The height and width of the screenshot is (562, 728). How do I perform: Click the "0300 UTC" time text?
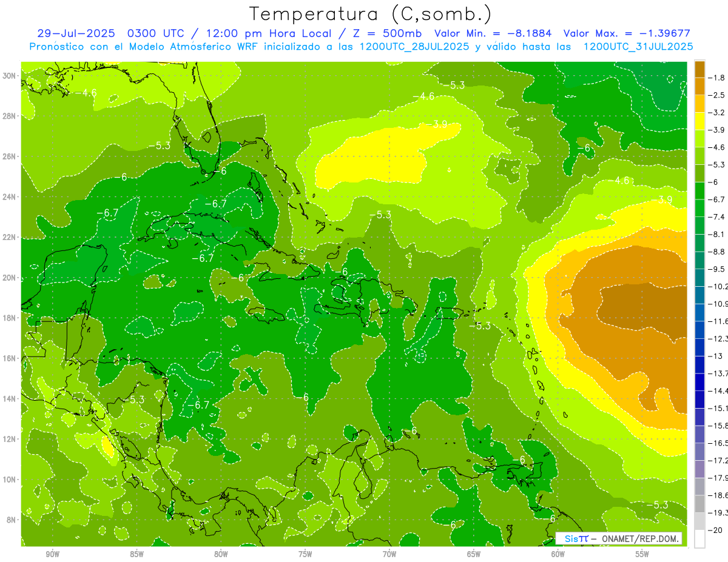[160, 33]
